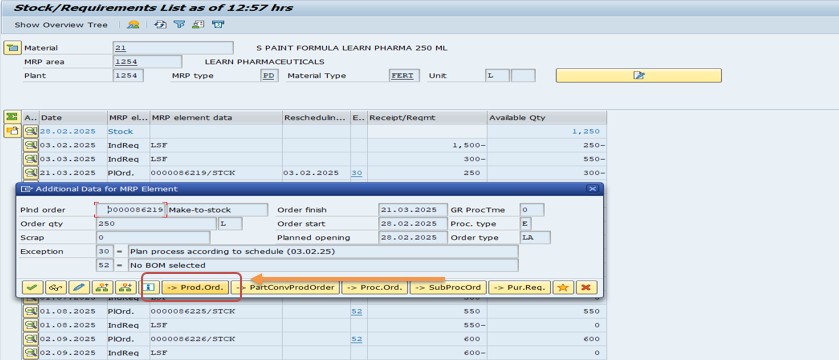839x360 pixels.
Task: Click the green sum icon beside table header
Action: tap(12, 117)
